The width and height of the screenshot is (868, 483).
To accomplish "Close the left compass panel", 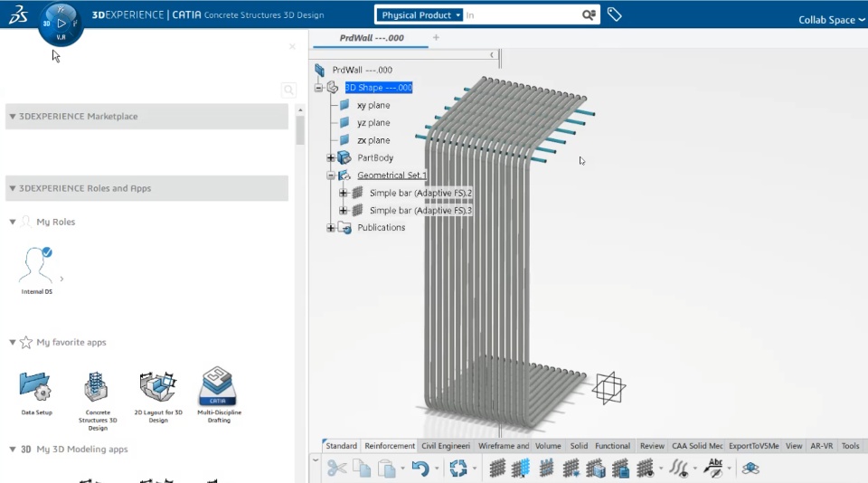I will [x=292, y=46].
